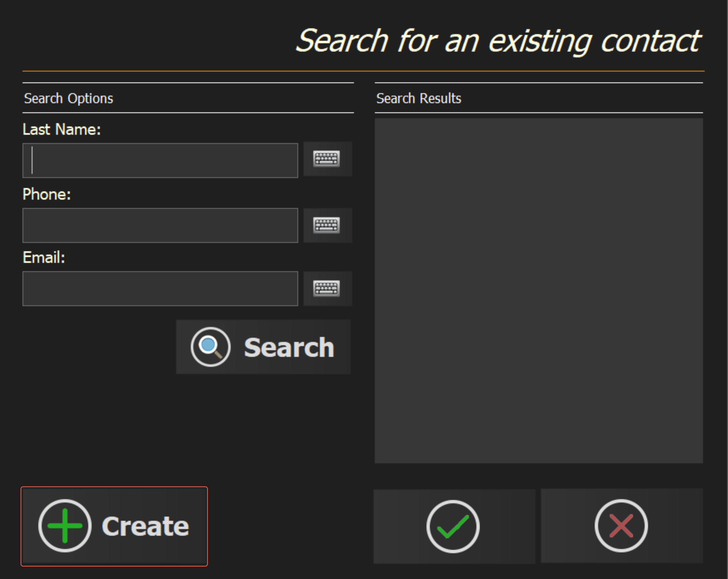The width and height of the screenshot is (728, 579).
Task: Click the "Last Name:" label
Action: click(62, 130)
